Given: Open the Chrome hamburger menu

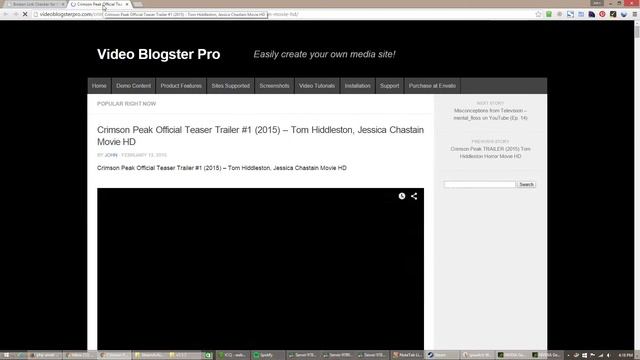Looking at the screenshot, I should (x=634, y=14).
